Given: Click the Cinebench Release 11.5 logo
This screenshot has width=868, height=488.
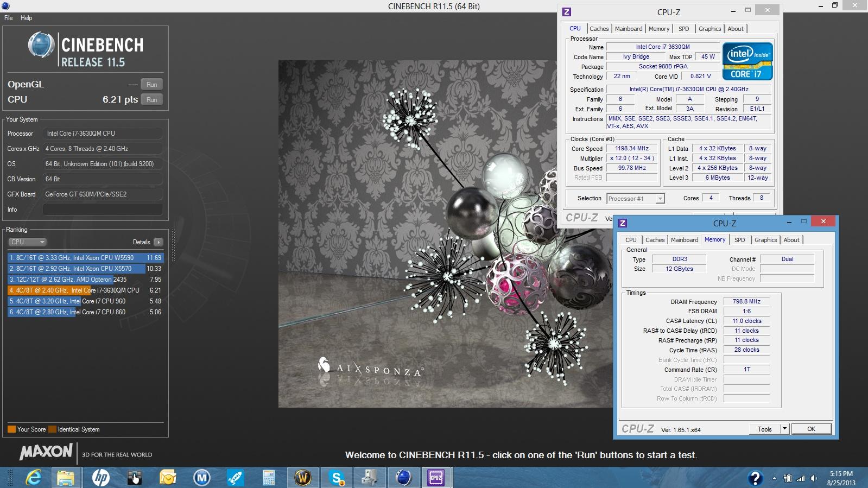Looking at the screenshot, I should click(x=86, y=49).
